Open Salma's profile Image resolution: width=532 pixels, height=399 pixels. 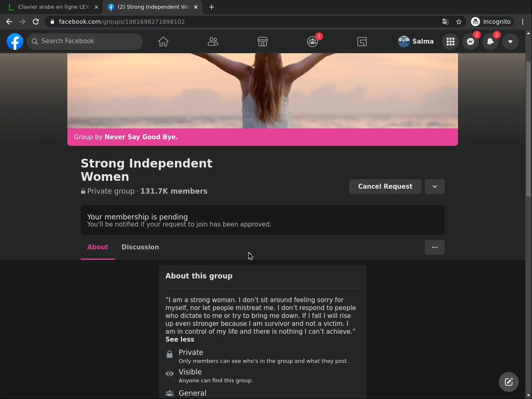click(416, 42)
